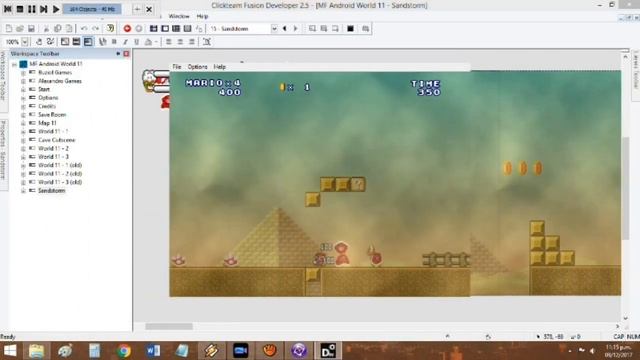Click the horizontal scrollbar thumb of the editor
Image resolution: width=640 pixels, height=360 pixels.
coord(169,326)
